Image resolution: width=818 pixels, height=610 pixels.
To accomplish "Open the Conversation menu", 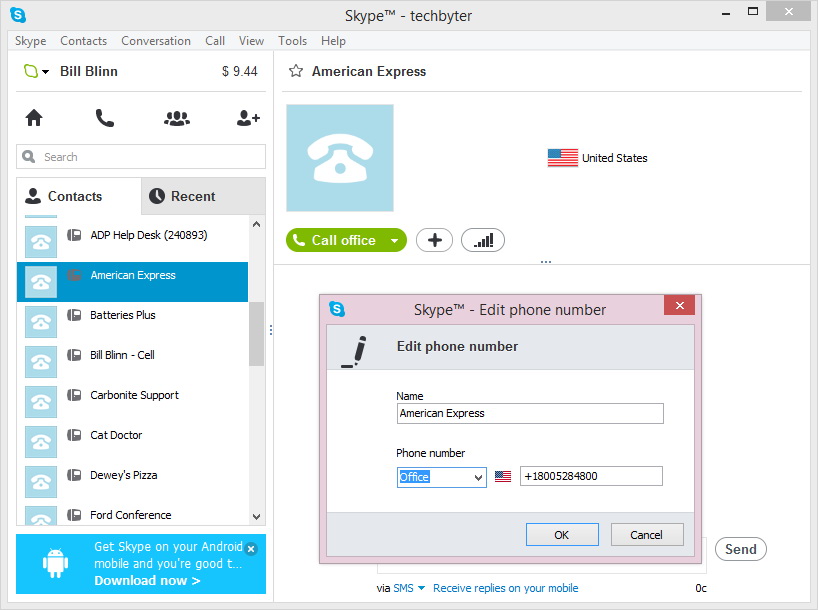I will 156,41.
